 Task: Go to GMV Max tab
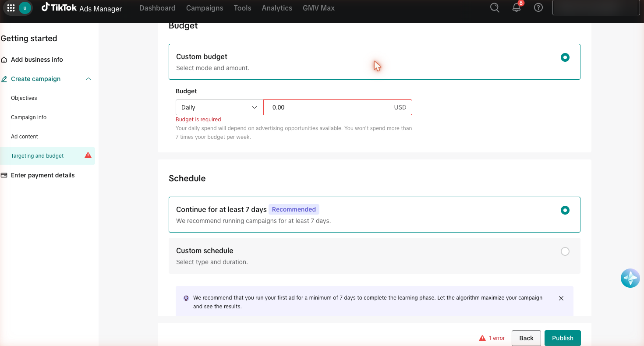pyautogui.click(x=318, y=8)
